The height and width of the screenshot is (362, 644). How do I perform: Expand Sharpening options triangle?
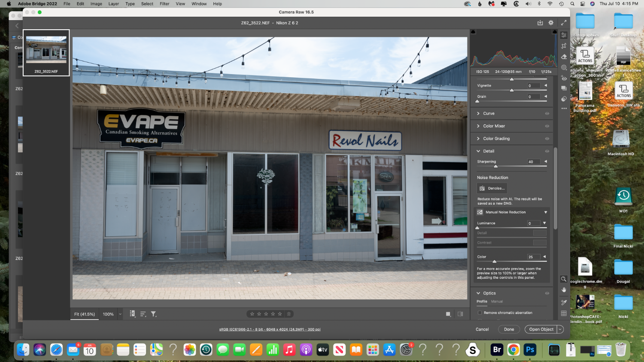click(x=546, y=162)
